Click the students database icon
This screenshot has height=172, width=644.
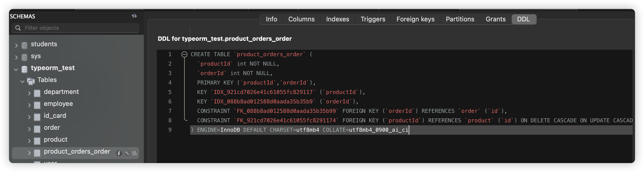[24, 45]
